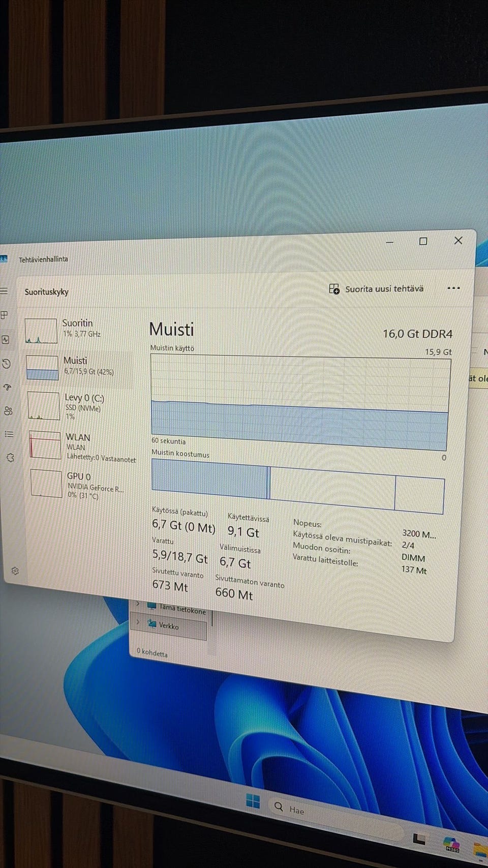Click the "2/4" memory slots value
488x868 pixels.
(408, 545)
